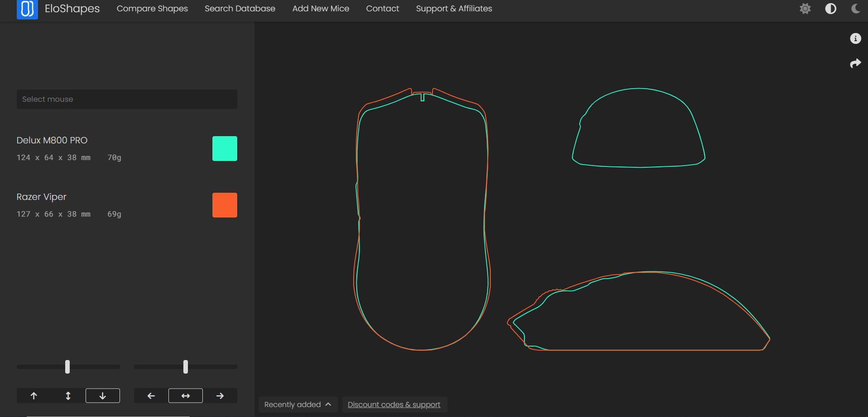Screen dimensions: 868x417
Task: Click the 69g weight value
Action: coord(114,214)
